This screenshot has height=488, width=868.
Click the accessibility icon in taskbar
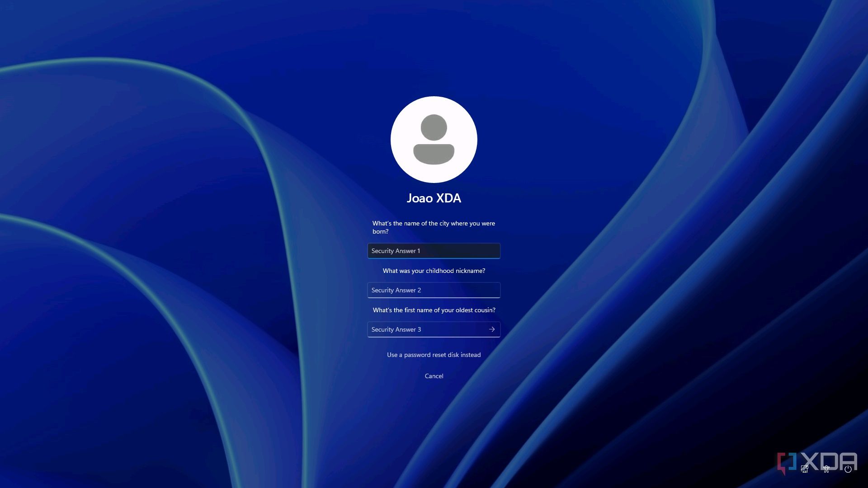point(826,470)
